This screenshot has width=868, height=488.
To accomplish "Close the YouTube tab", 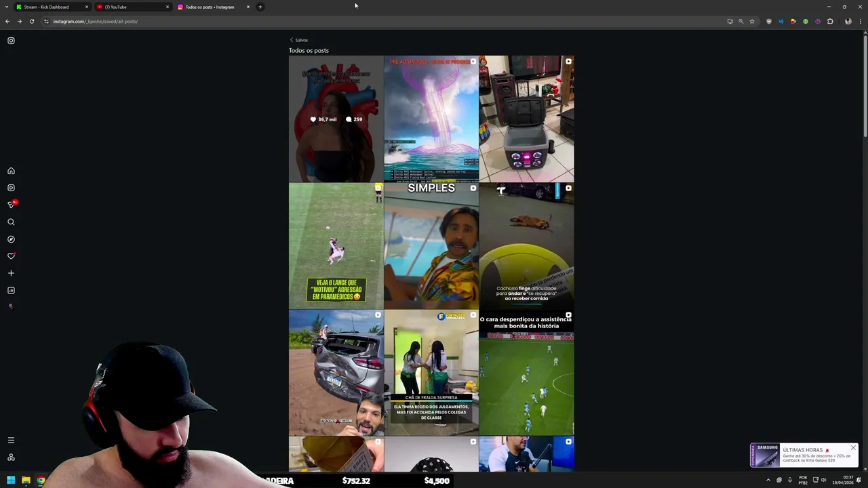I will click(167, 7).
